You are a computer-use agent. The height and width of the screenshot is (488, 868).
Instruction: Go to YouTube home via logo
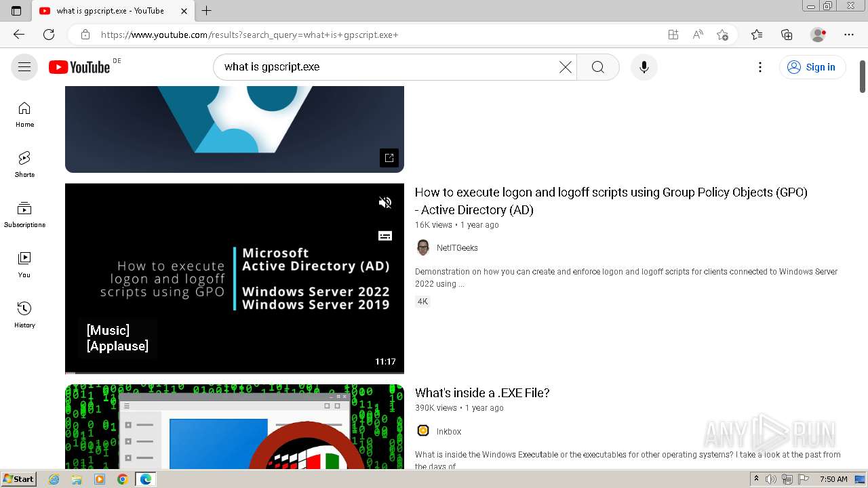point(79,67)
